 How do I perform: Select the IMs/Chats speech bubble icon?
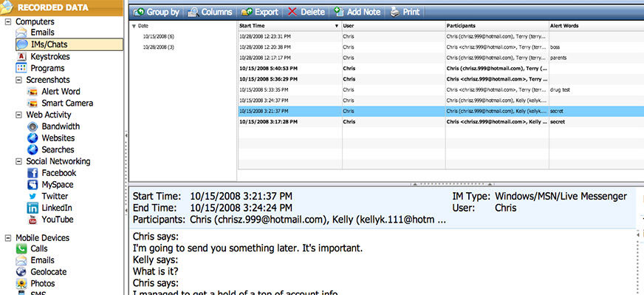click(21, 44)
